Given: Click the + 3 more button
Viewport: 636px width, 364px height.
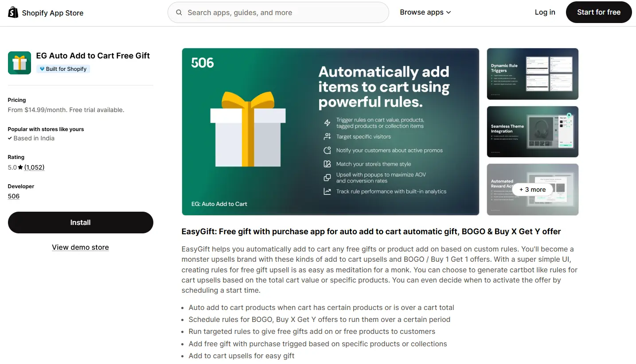Looking at the screenshot, I should [x=533, y=190].
